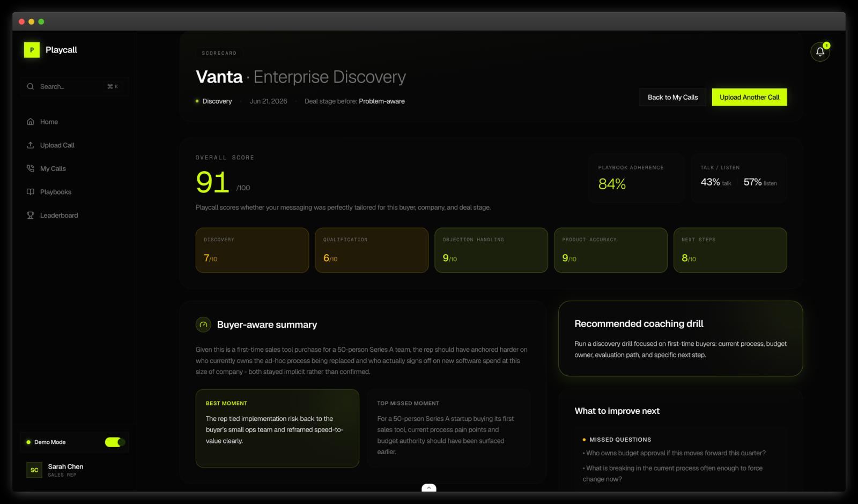This screenshot has height=504, width=858.
Task: Click Back to My Calls button
Action: [x=672, y=97]
